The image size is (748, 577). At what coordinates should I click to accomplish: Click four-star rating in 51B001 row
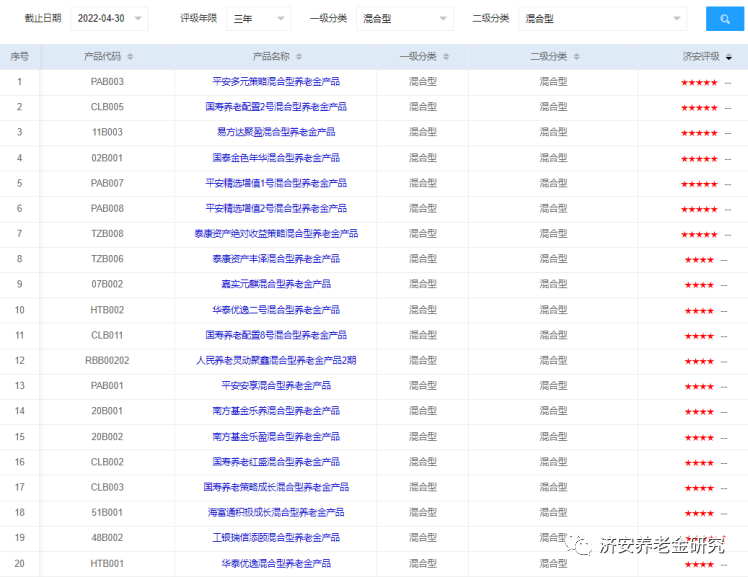coord(699,514)
